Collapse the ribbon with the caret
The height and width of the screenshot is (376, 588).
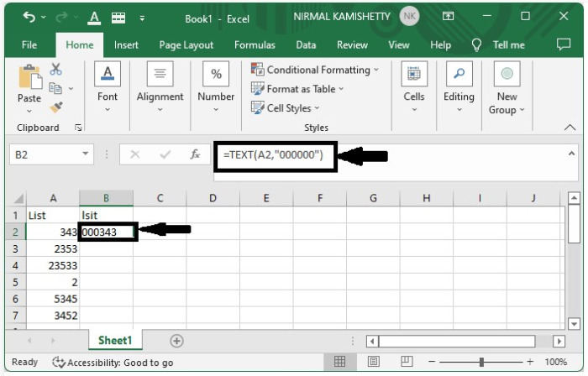pos(570,128)
